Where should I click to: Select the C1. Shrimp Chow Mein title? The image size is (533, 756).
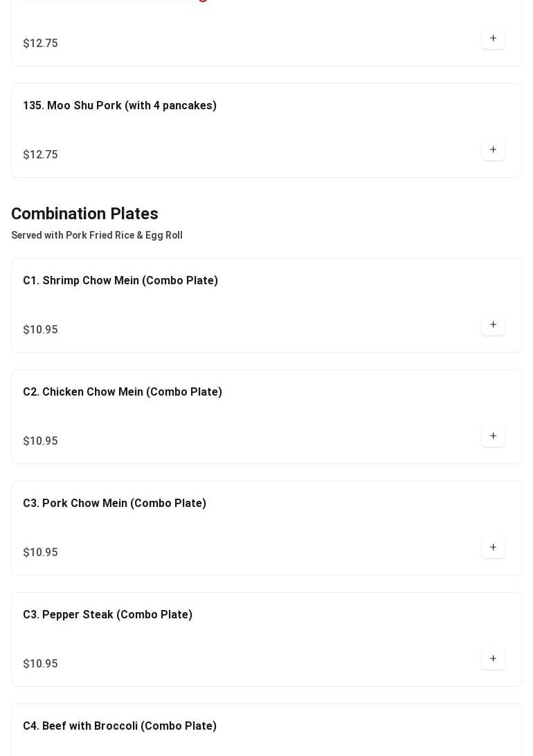tap(120, 281)
